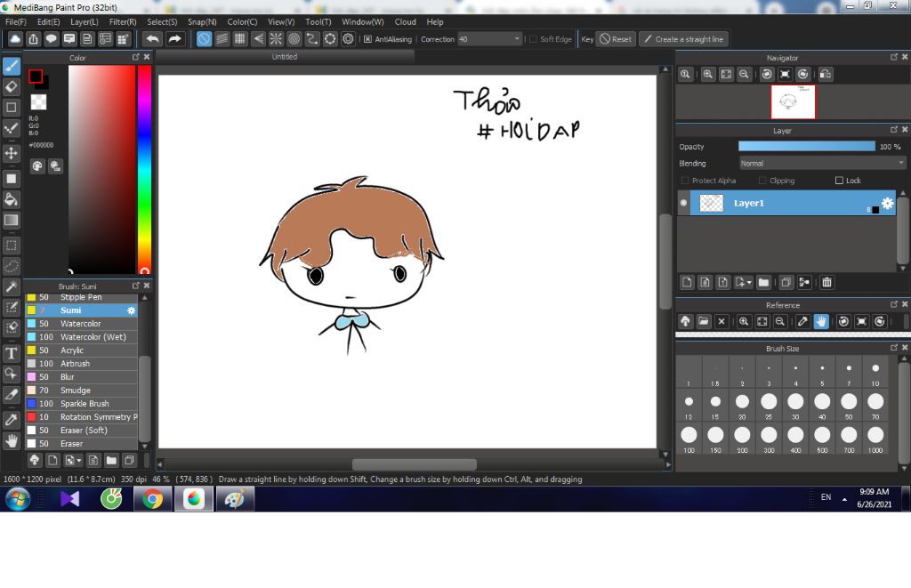Open snap settings gear icon
Image resolution: width=911 pixels, height=588 pixels.
pyautogui.click(x=348, y=39)
